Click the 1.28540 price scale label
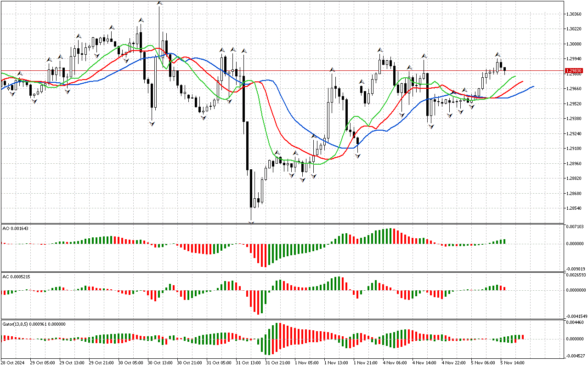 coord(574,208)
